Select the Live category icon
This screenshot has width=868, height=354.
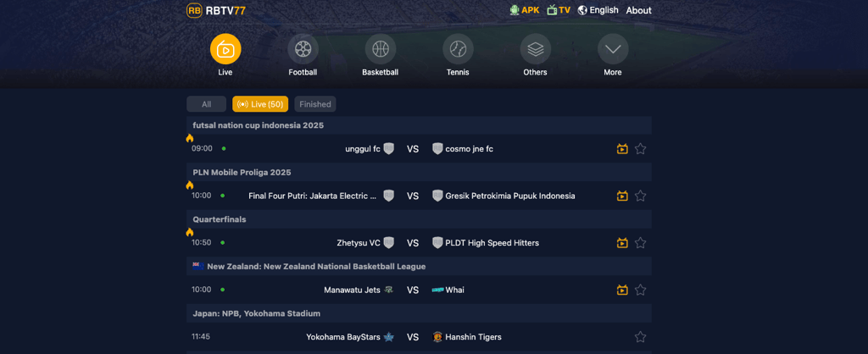click(225, 49)
